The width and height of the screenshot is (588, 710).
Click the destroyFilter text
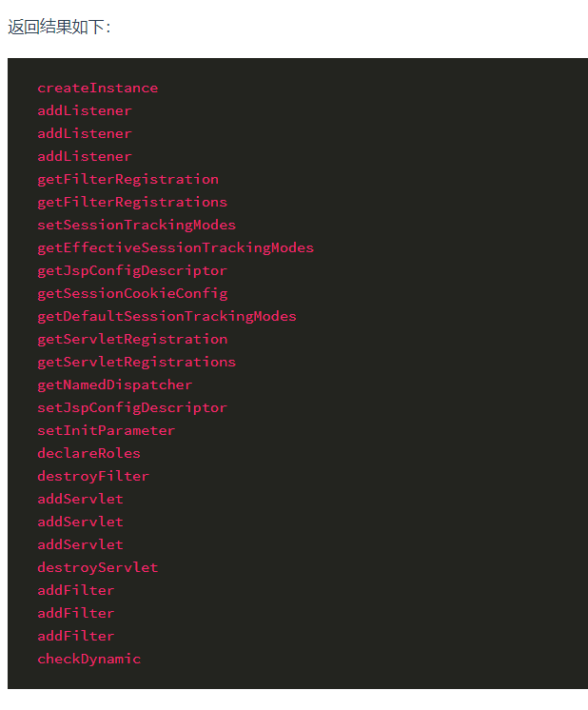(x=93, y=477)
